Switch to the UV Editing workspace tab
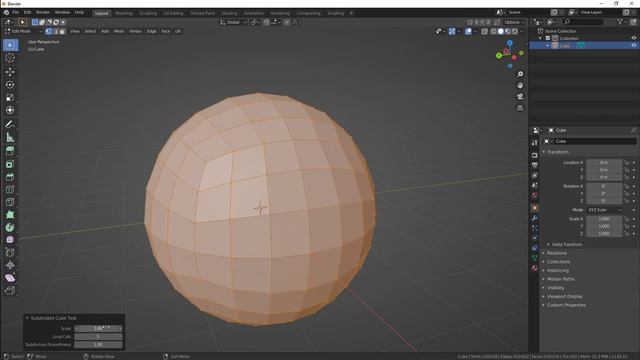The width and height of the screenshot is (640, 360). 173,13
